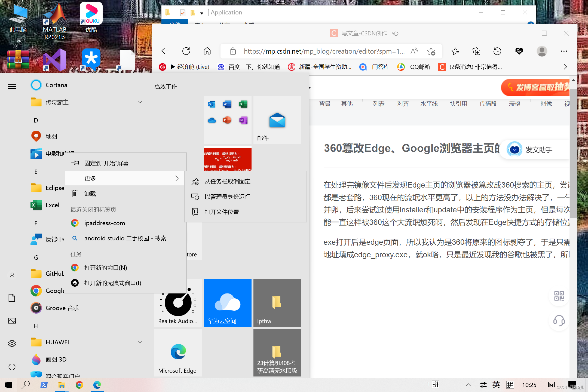Click the QR code sidebar icon

(x=559, y=296)
